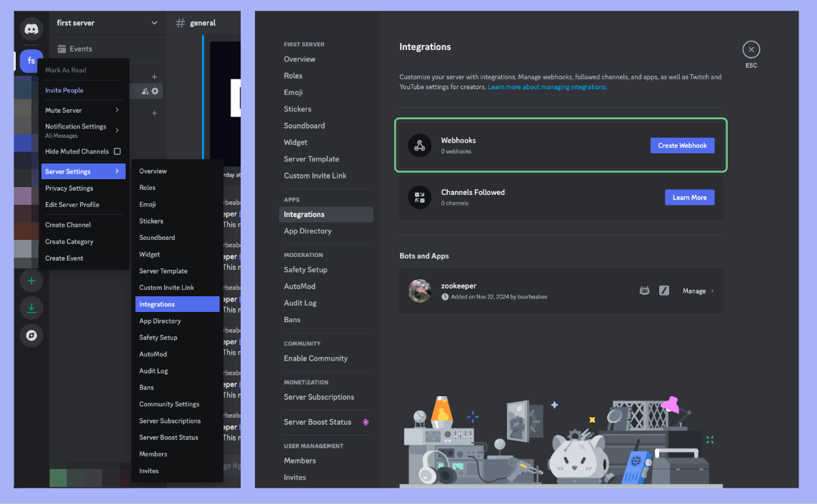Open Discord home via logo icon
The image size is (817, 504).
(x=31, y=29)
